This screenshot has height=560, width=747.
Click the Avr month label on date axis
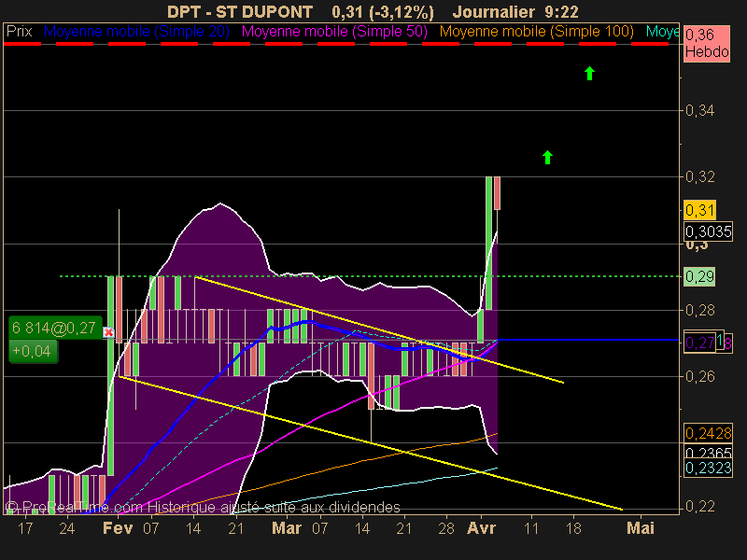(x=481, y=528)
